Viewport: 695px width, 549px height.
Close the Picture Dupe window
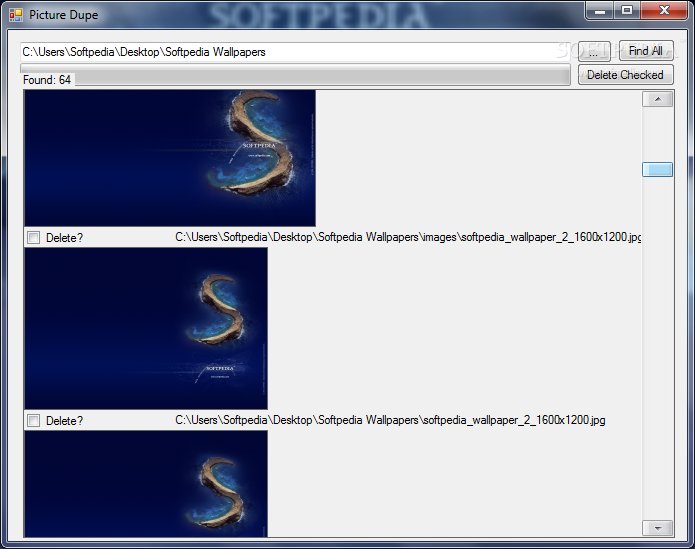pyautogui.click(x=664, y=11)
